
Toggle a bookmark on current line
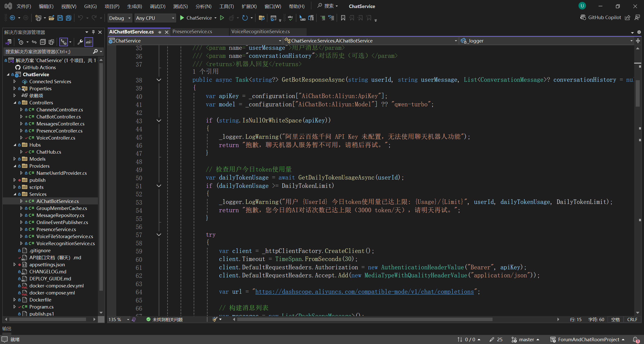tap(343, 18)
